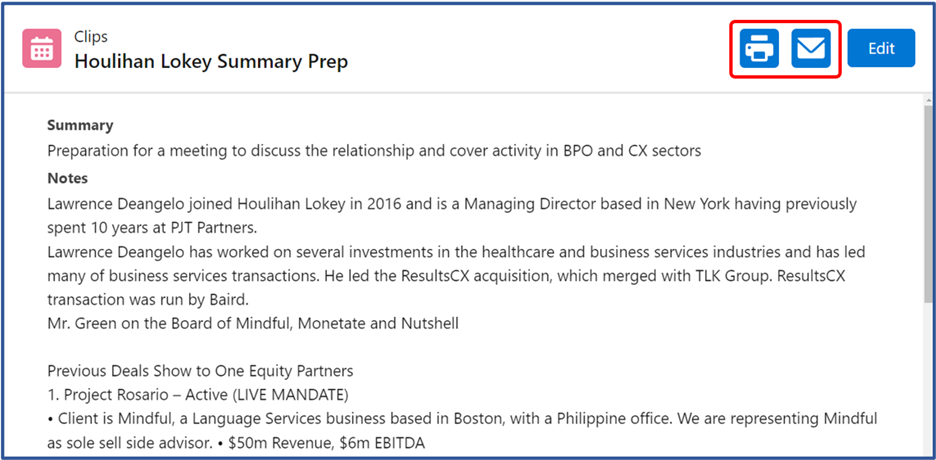Open the Edit button

(881, 48)
